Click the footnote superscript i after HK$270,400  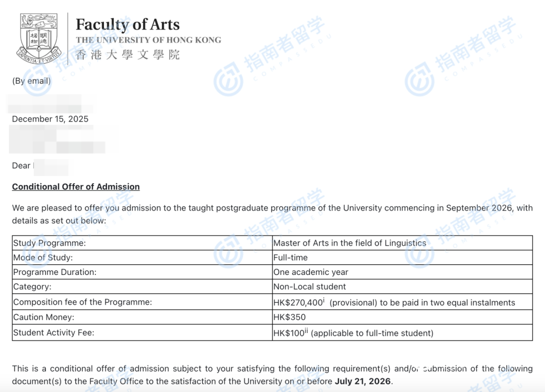(323, 300)
